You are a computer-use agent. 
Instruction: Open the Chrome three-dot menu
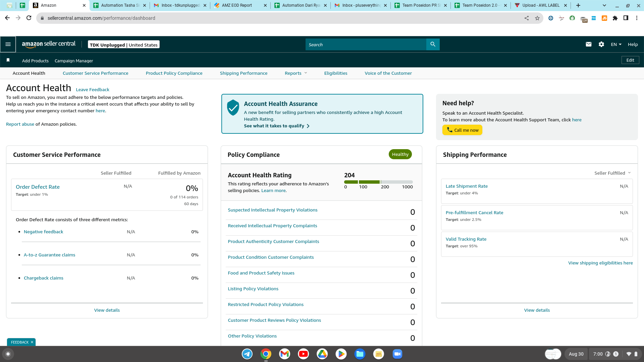(637, 18)
